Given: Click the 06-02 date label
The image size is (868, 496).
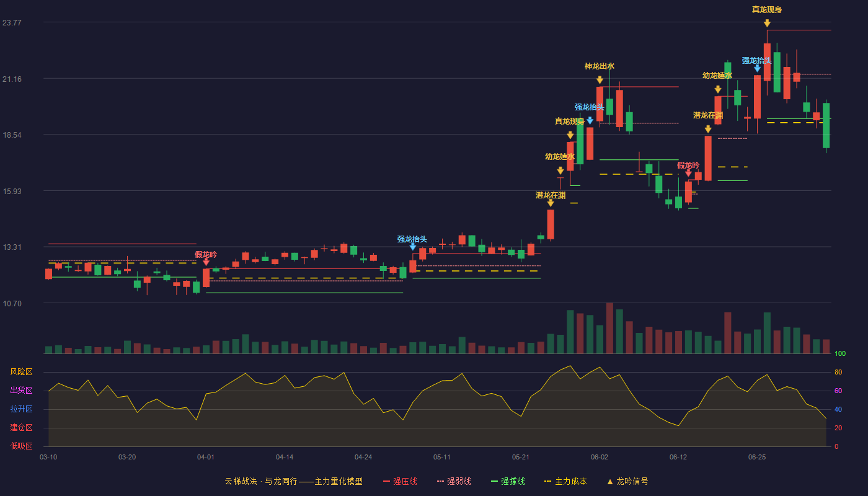Looking at the screenshot, I should click(x=600, y=457).
